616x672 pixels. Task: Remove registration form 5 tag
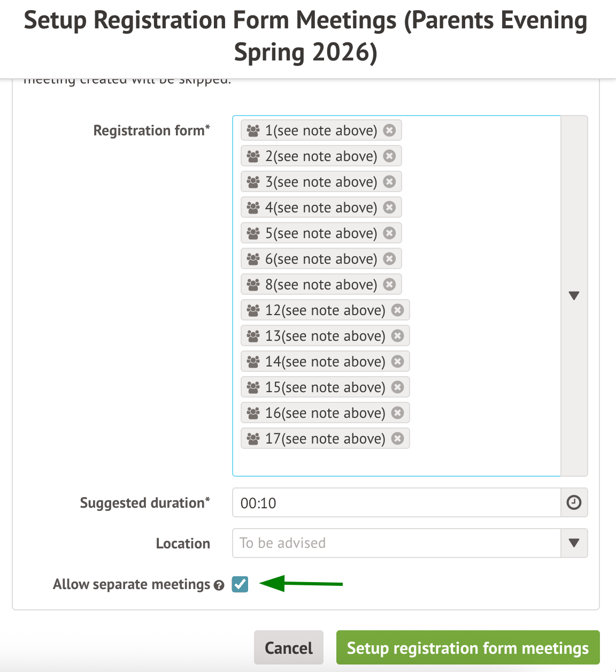point(390,233)
